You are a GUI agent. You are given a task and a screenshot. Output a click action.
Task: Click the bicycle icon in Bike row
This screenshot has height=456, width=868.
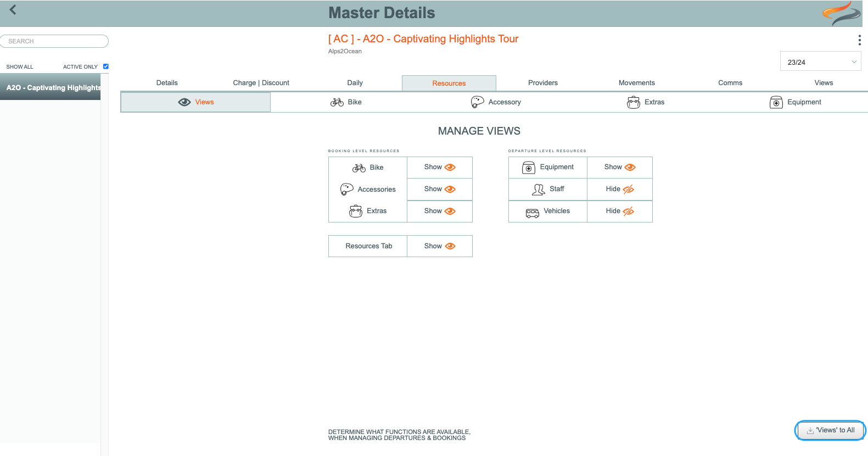(x=359, y=168)
